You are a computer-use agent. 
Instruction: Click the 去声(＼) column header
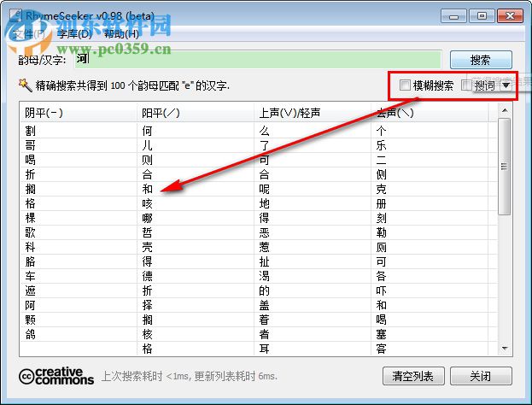pyautogui.click(x=430, y=113)
